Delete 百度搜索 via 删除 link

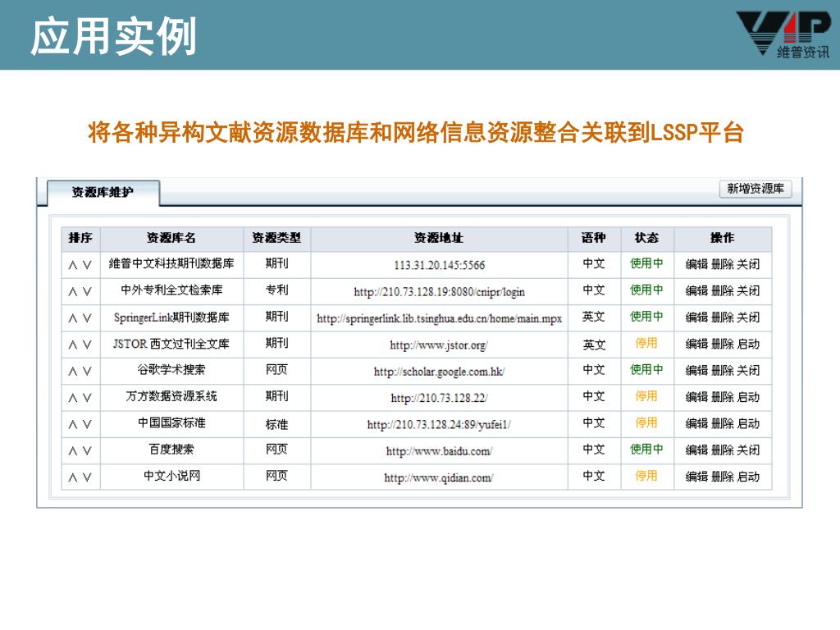coord(723,450)
